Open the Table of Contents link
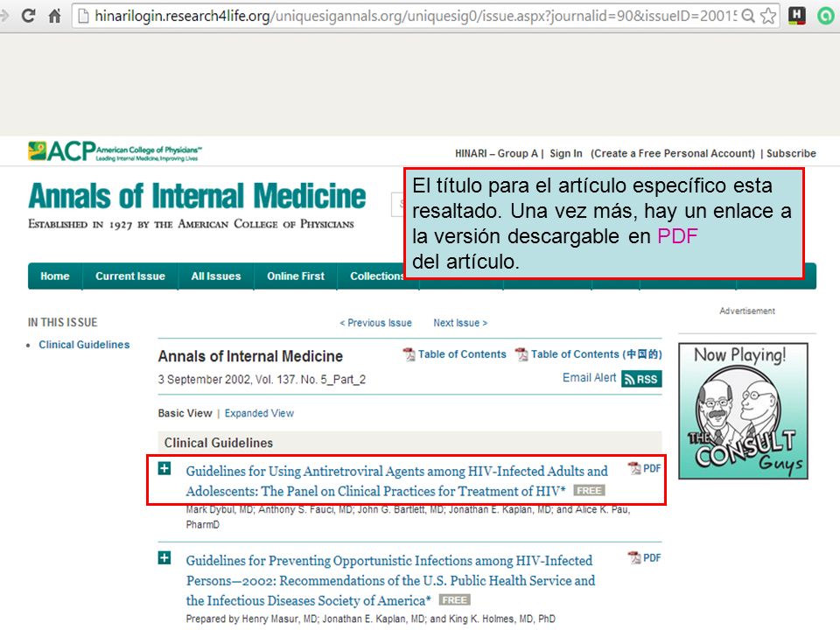 click(462, 354)
